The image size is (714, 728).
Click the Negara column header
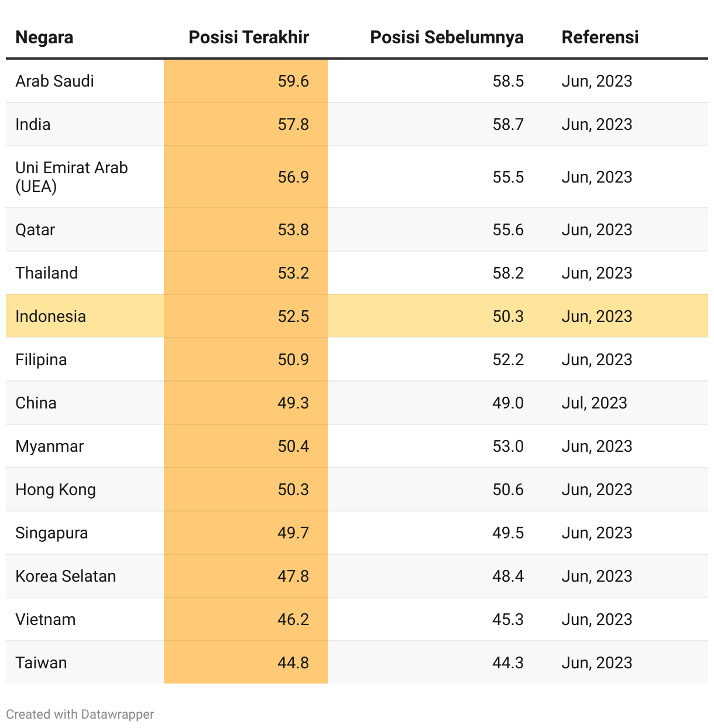click(44, 37)
